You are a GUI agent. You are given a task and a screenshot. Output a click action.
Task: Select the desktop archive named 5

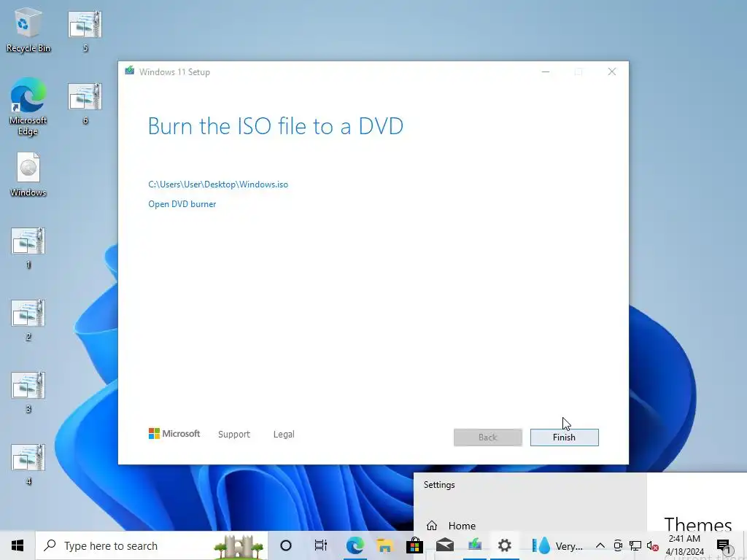click(x=85, y=31)
